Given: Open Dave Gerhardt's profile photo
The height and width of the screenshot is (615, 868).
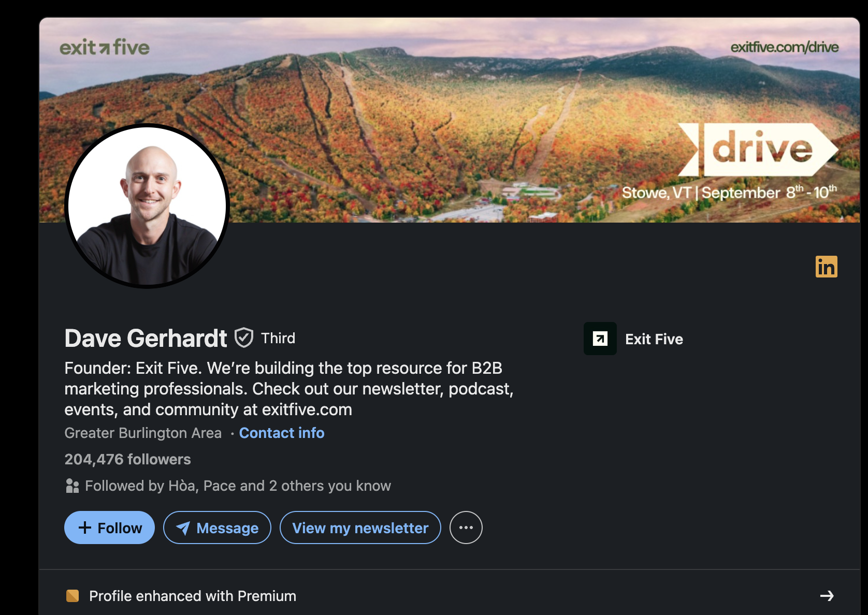Looking at the screenshot, I should point(147,206).
